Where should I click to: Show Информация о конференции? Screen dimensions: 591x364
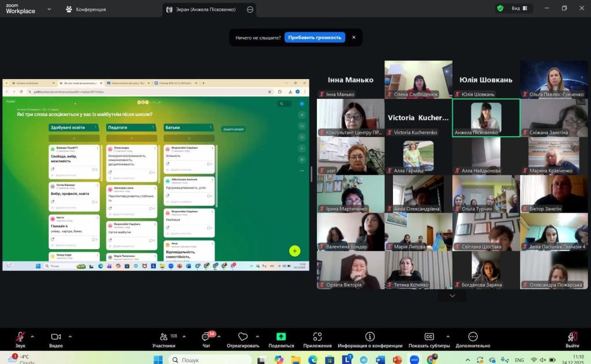(370, 337)
